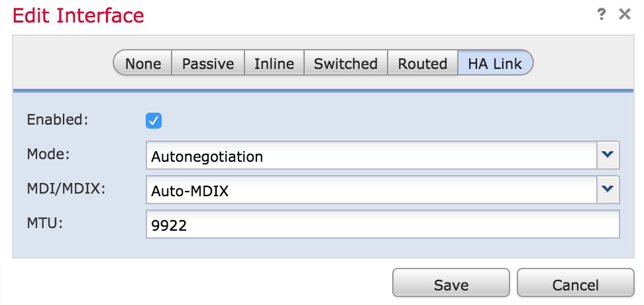Switch to the Switched tab
Image resolution: width=644 pixels, height=305 pixels.
[345, 64]
